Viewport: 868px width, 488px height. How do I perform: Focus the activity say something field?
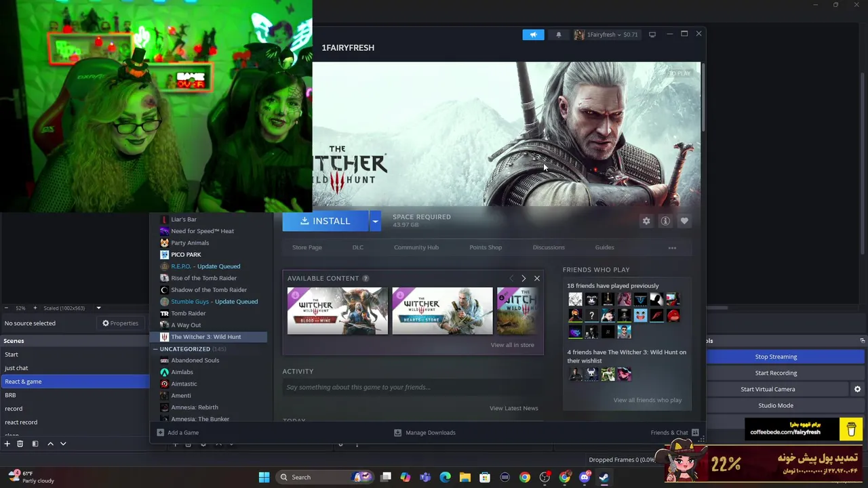412,388
